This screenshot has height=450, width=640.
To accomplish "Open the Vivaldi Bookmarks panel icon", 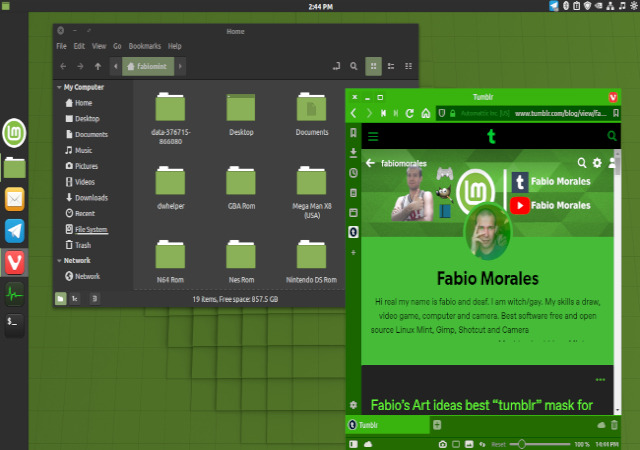I will [353, 133].
